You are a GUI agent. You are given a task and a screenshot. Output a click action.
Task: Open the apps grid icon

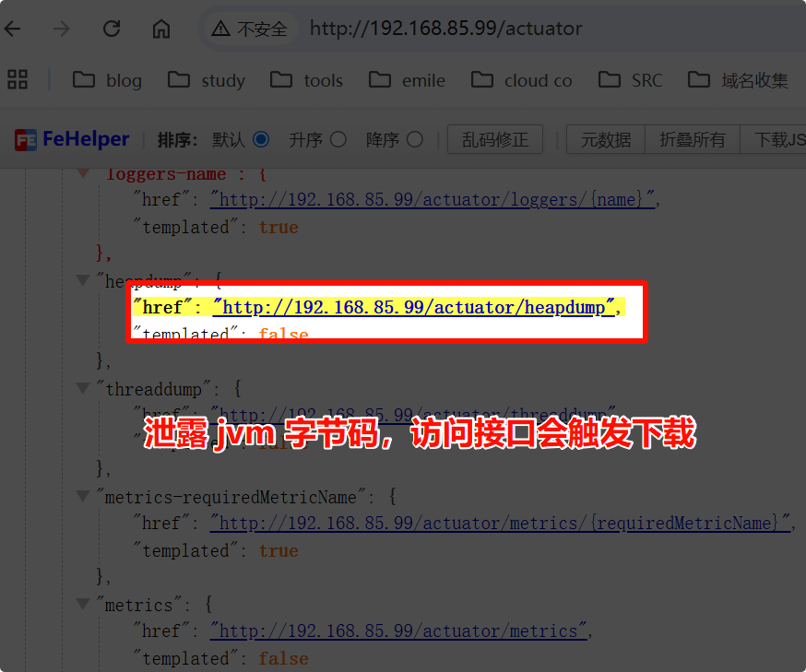(x=18, y=80)
